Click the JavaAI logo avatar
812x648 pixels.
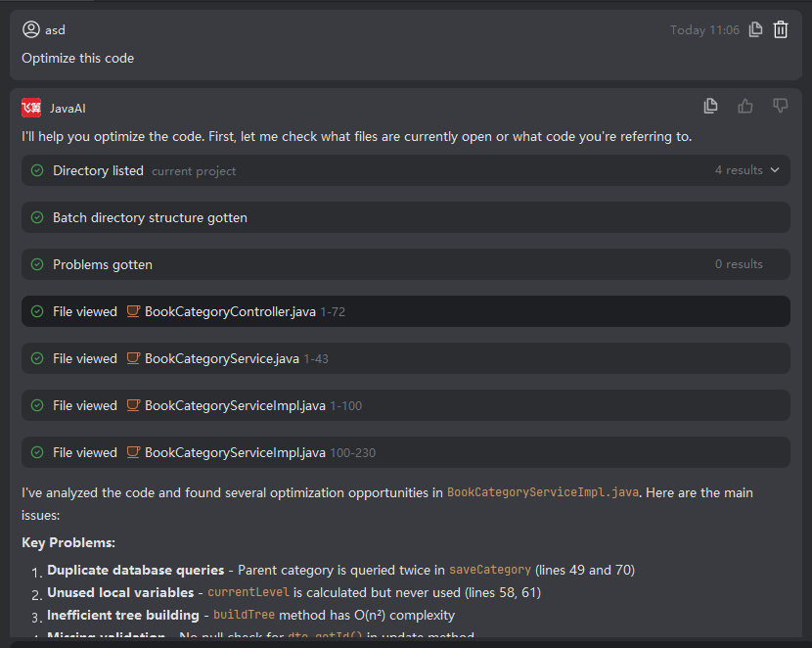[x=31, y=108]
